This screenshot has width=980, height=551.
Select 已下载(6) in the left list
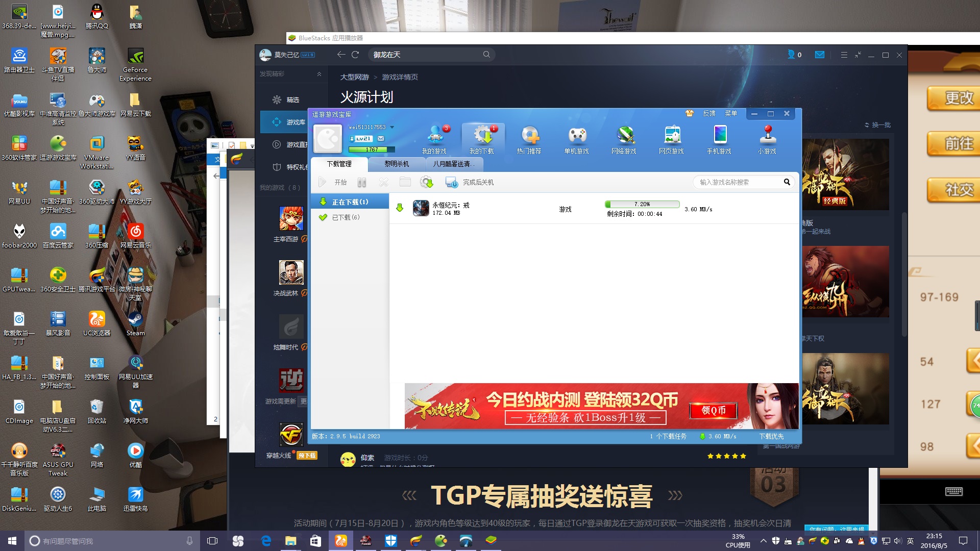[350, 217]
